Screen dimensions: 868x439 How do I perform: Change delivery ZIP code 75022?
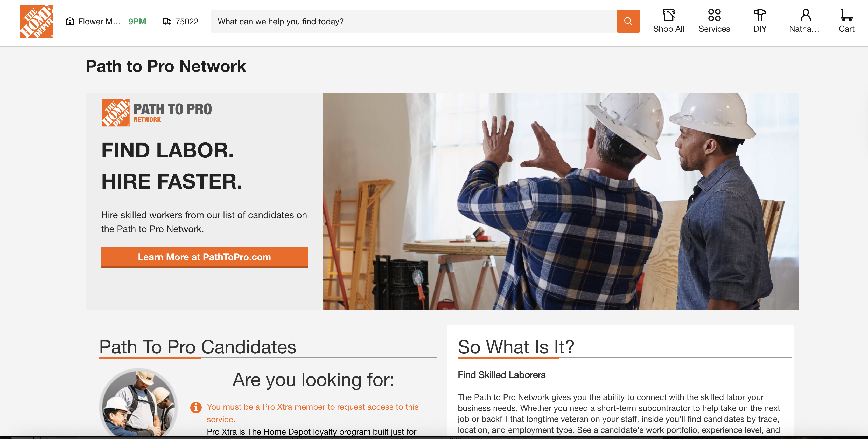187,22
